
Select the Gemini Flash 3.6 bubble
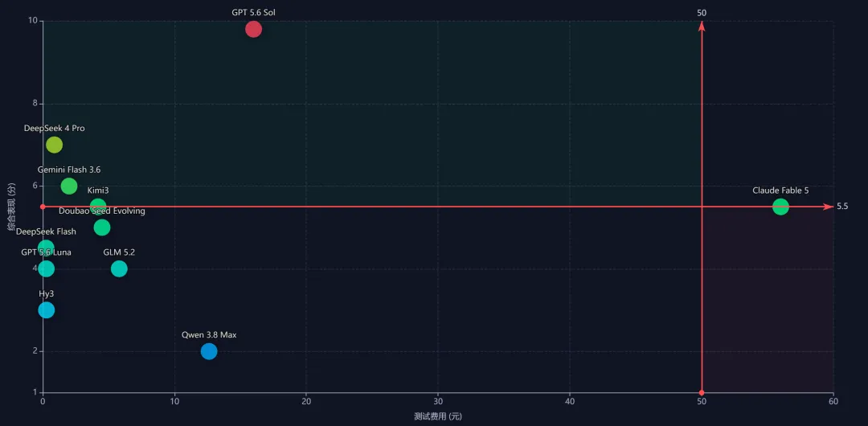[x=68, y=186]
